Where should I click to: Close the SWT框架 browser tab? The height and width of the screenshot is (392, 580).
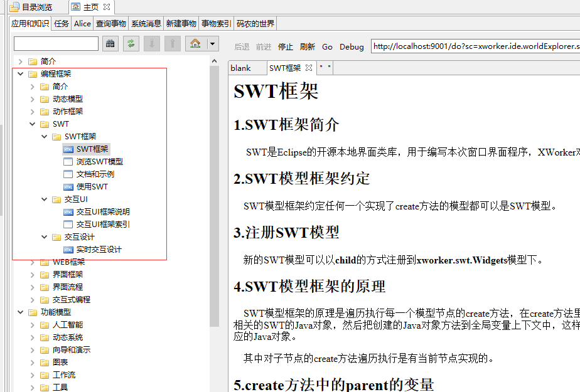(309, 68)
